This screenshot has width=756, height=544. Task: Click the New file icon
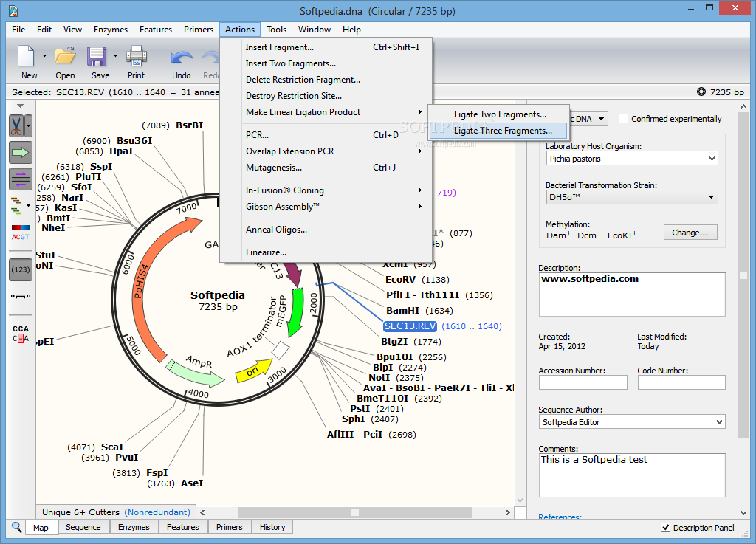click(26, 56)
